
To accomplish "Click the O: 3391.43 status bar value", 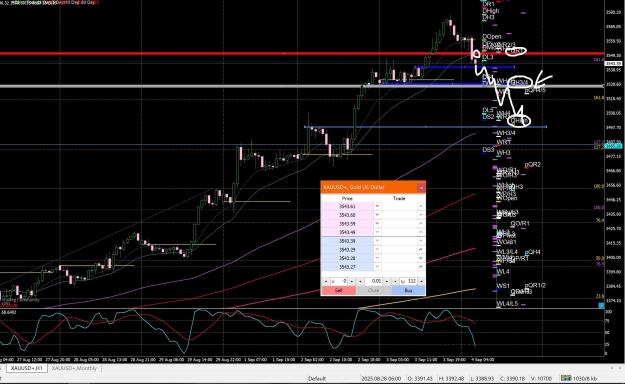I will [x=420, y=378].
